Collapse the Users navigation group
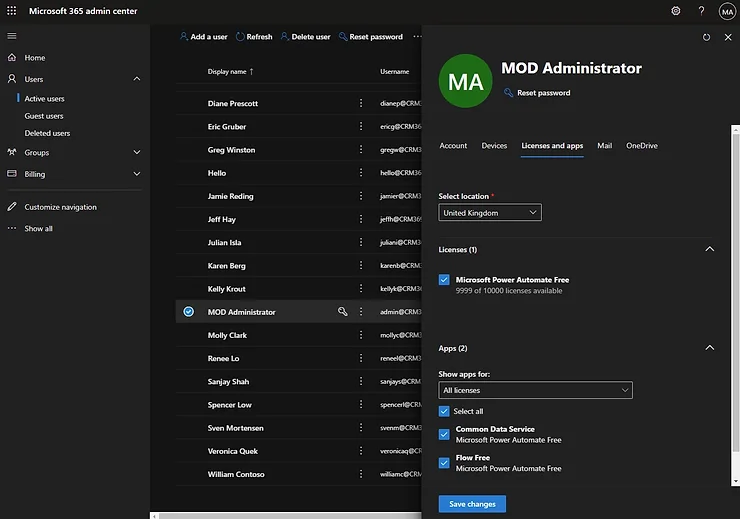This screenshot has height=519, width=740. click(x=136, y=79)
